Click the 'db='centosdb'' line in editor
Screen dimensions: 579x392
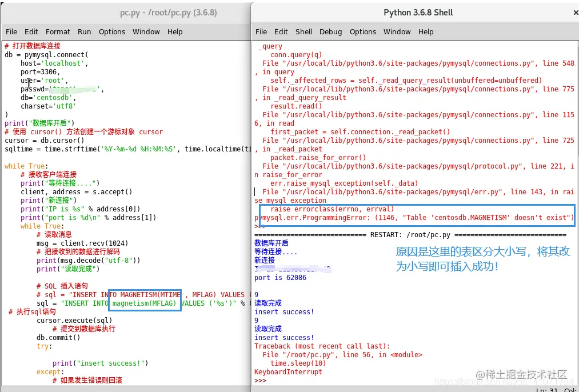click(x=49, y=98)
